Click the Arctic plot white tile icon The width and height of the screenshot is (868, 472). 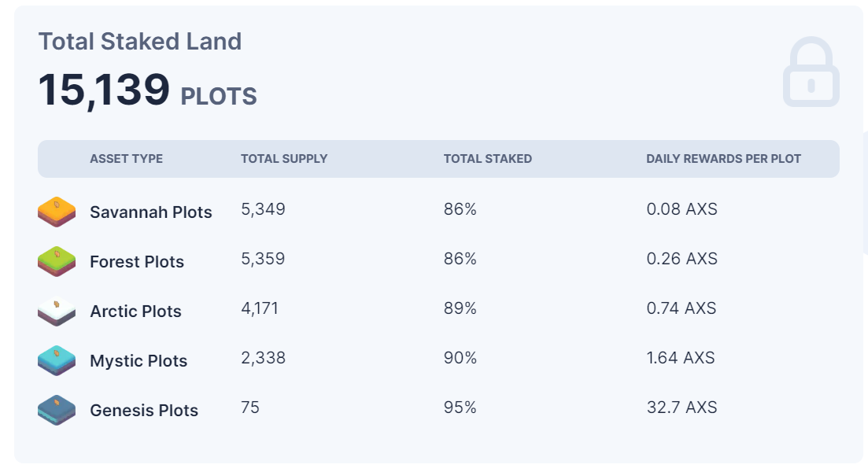tap(57, 311)
